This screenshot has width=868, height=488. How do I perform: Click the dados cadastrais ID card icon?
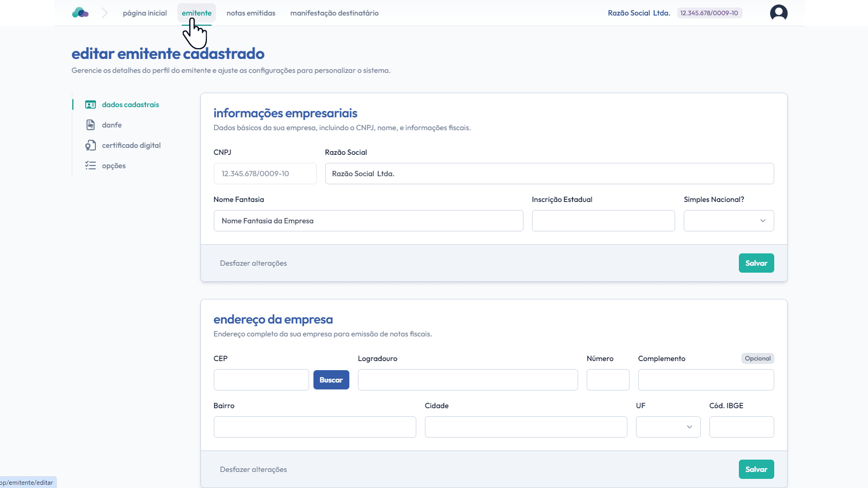point(91,105)
